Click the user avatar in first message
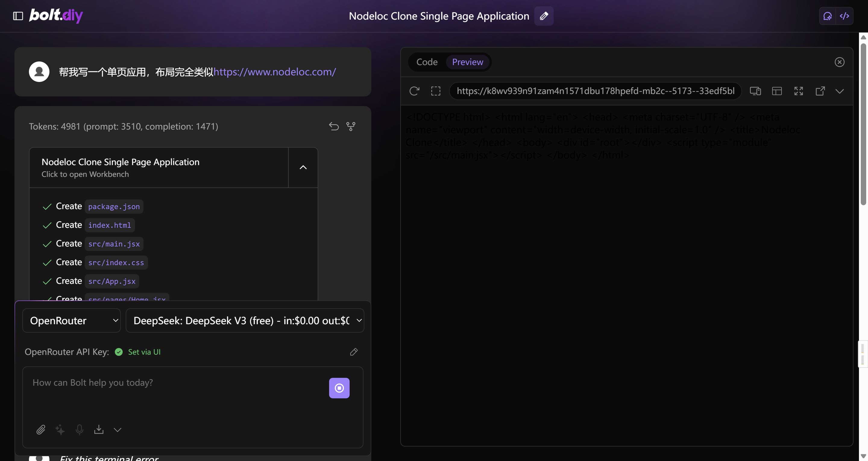Viewport: 868px width, 461px height. pyautogui.click(x=39, y=71)
